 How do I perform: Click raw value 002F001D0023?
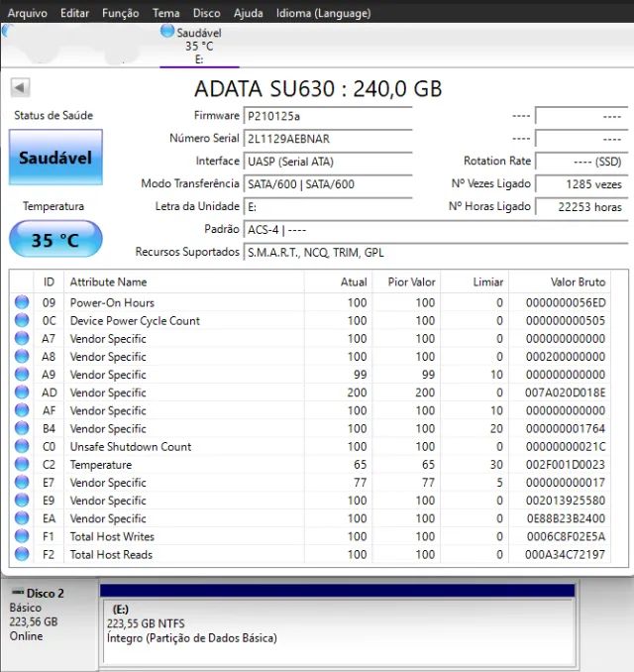click(566, 465)
